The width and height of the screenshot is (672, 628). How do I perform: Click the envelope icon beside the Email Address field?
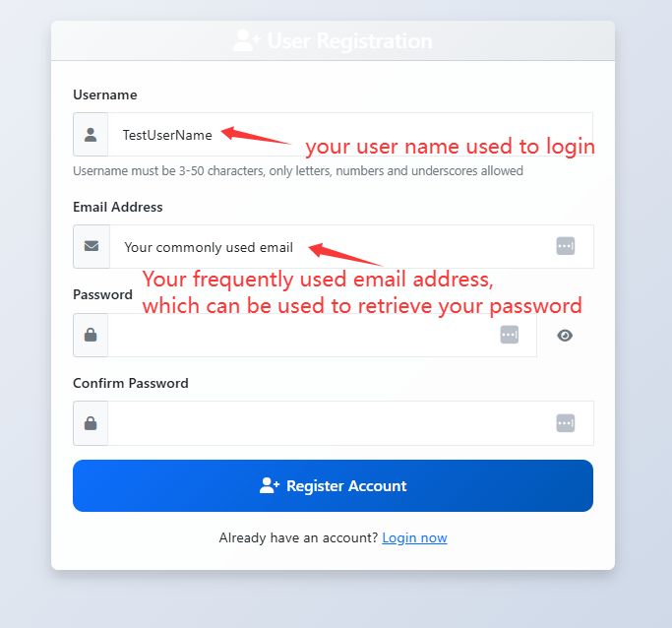91,247
